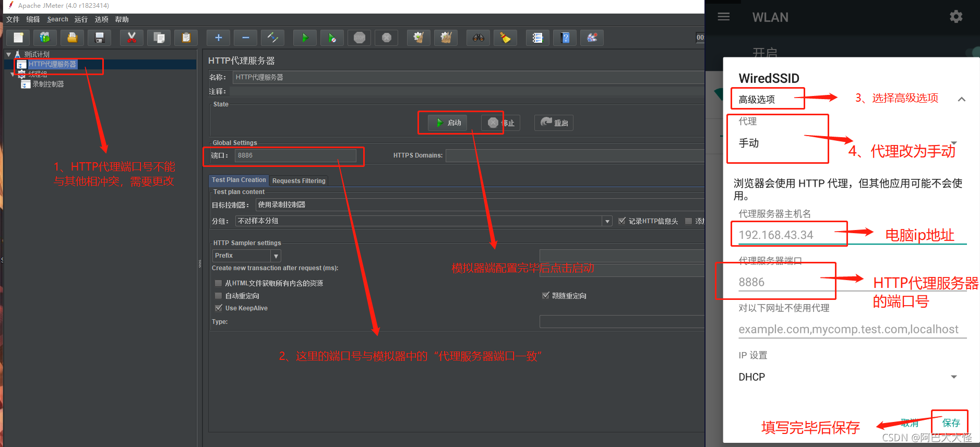Click the 取消 cancel button

(910, 422)
